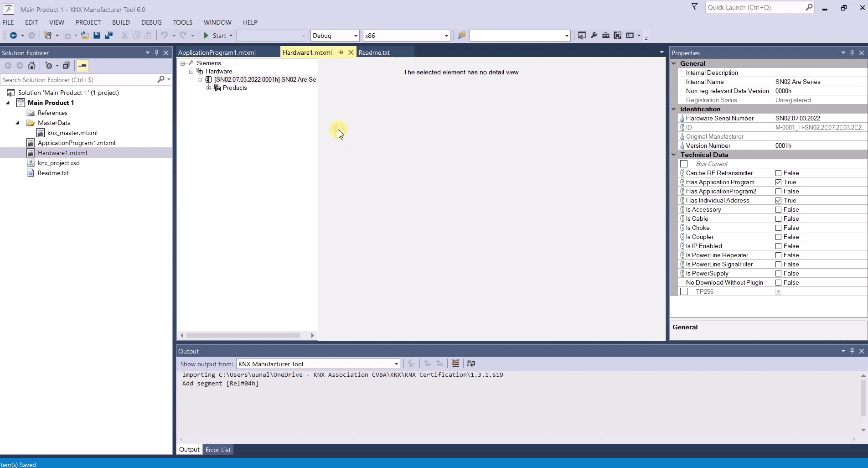Viewport: 868px width, 468px height.
Task: Pin the Solution Explorer panel
Action: pyautogui.click(x=156, y=53)
